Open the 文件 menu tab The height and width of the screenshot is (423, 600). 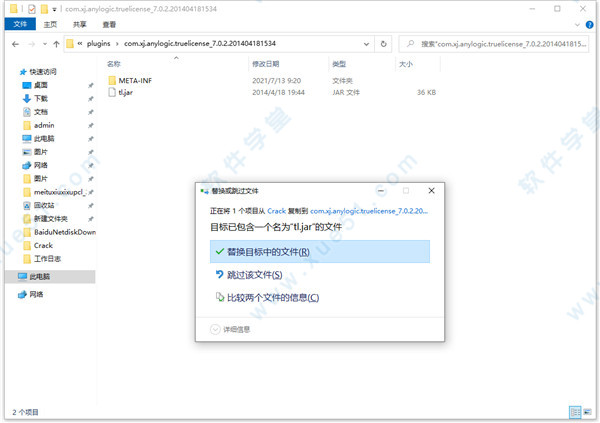18,25
